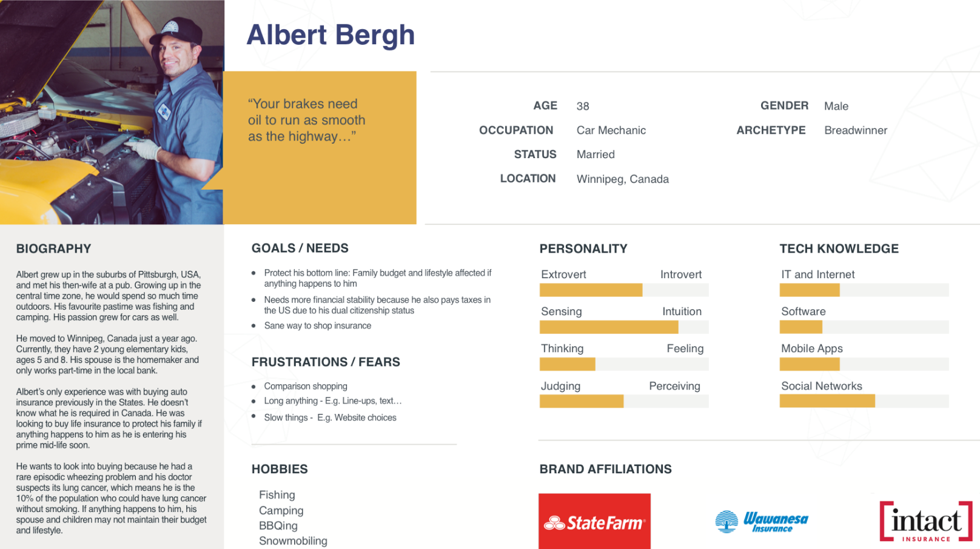This screenshot has width=980, height=549.
Task: Click the Social Networks knowledge bar
Action: (864, 401)
